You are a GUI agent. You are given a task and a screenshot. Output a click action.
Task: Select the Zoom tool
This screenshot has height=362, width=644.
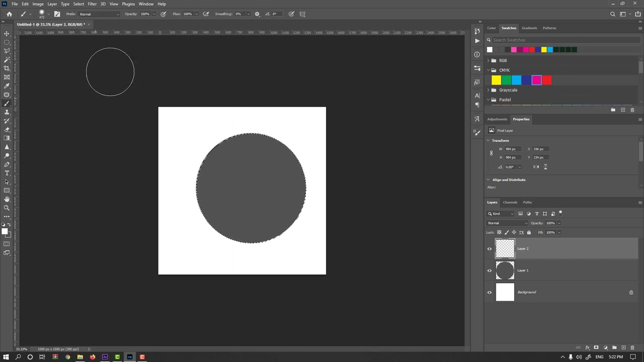pyautogui.click(x=7, y=208)
